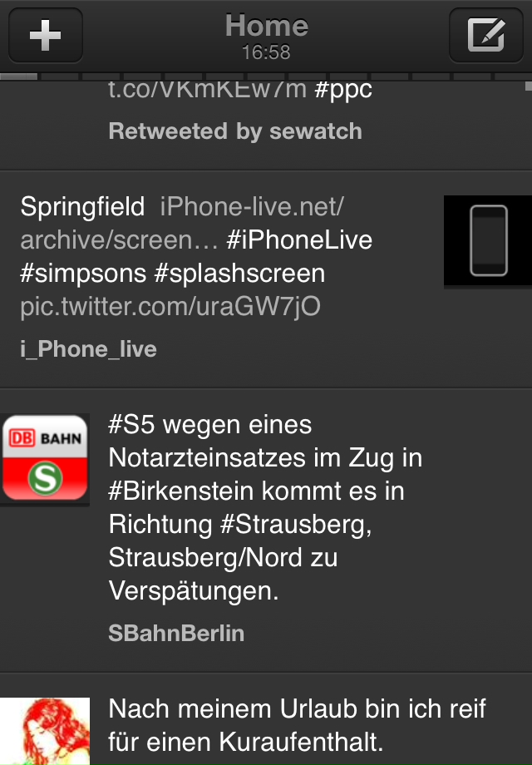Tap the Home title in header
This screenshot has height=765, width=532.
click(266, 26)
